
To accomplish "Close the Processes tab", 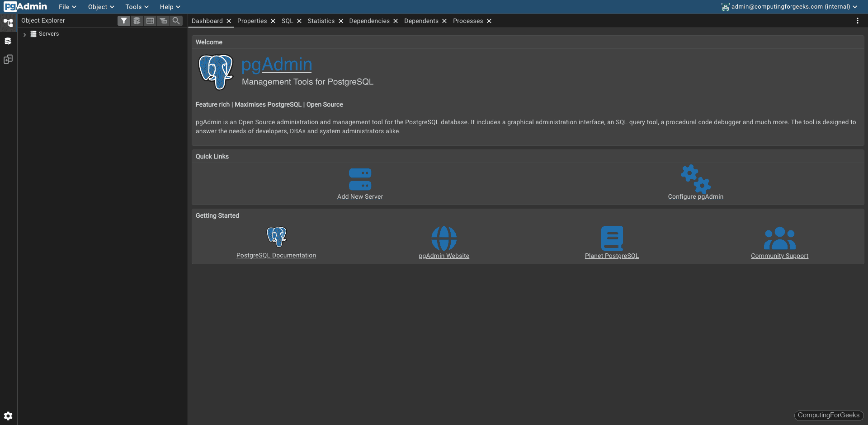I will click(489, 21).
